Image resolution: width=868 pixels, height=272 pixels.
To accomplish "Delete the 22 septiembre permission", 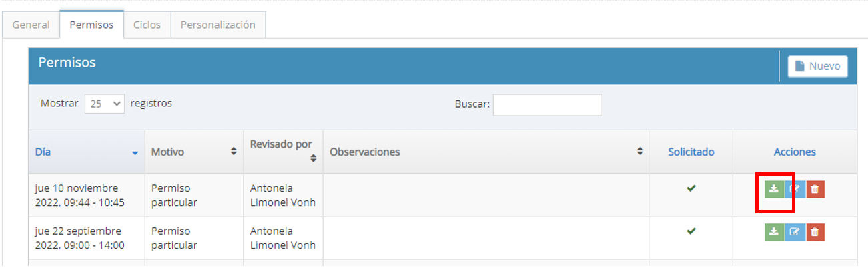I will (814, 232).
